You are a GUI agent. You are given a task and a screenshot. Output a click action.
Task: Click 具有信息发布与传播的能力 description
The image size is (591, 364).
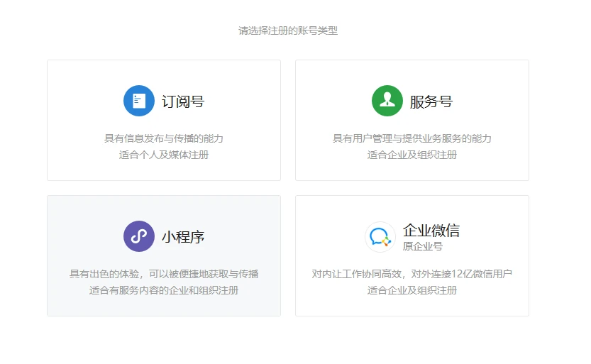164,138
